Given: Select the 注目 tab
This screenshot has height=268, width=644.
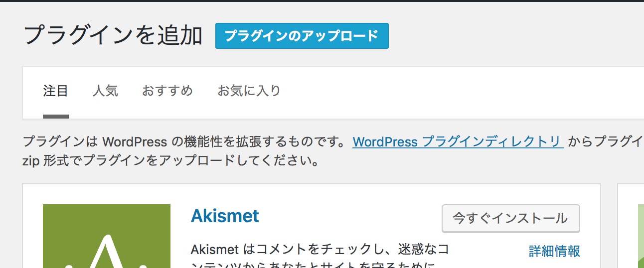Looking at the screenshot, I should (55, 91).
